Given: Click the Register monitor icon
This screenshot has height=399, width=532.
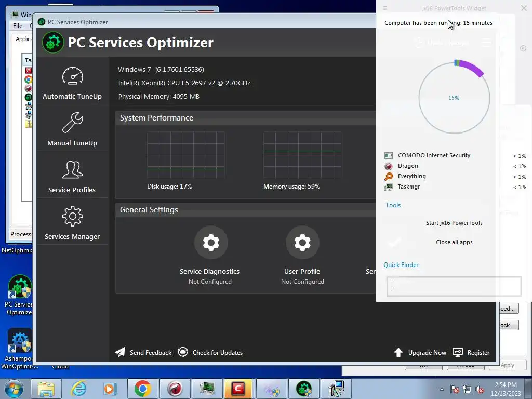Looking at the screenshot, I should click(x=458, y=352).
